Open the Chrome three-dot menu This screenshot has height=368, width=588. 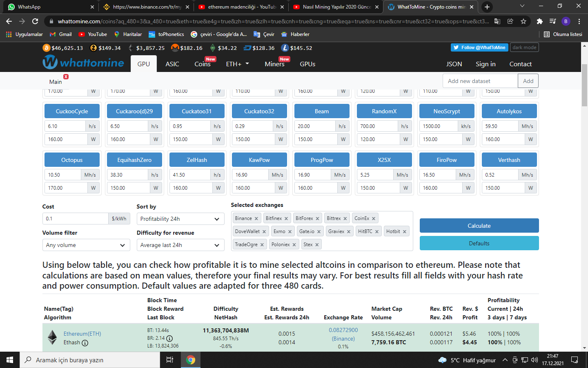tap(579, 21)
